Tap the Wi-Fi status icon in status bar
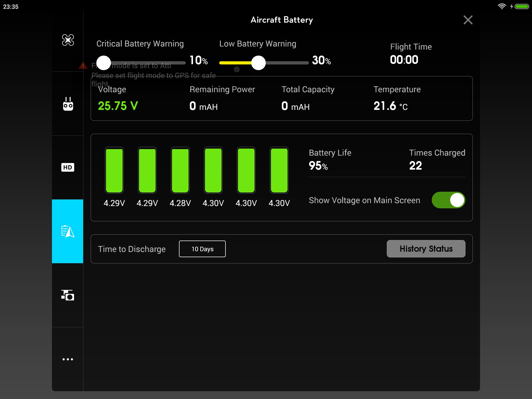This screenshot has width=532, height=399. (502, 6)
